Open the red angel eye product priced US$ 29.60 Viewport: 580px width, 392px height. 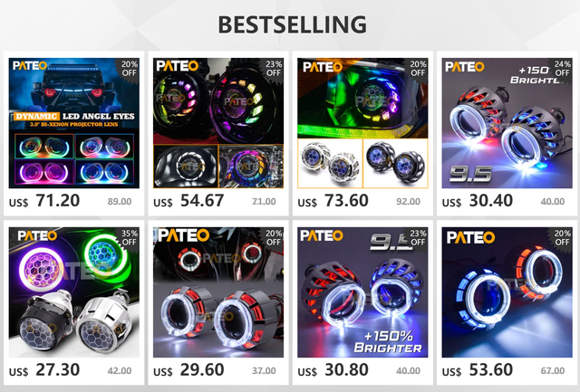point(218,292)
